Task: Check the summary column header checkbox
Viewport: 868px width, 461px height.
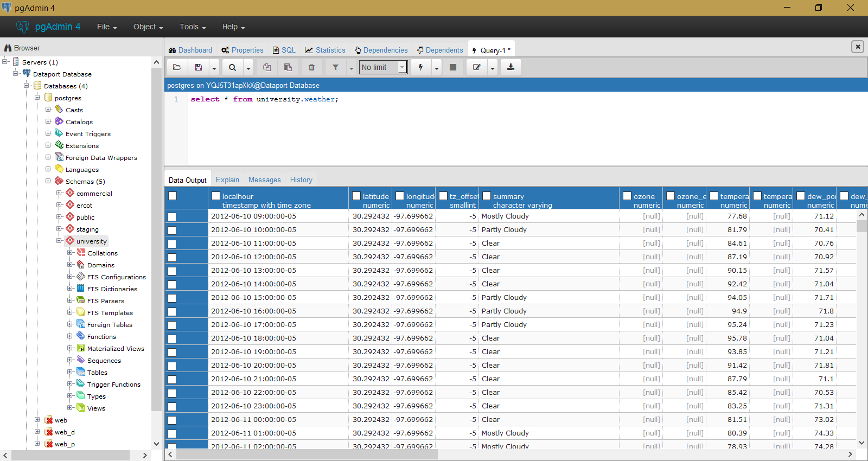Action: tap(487, 196)
